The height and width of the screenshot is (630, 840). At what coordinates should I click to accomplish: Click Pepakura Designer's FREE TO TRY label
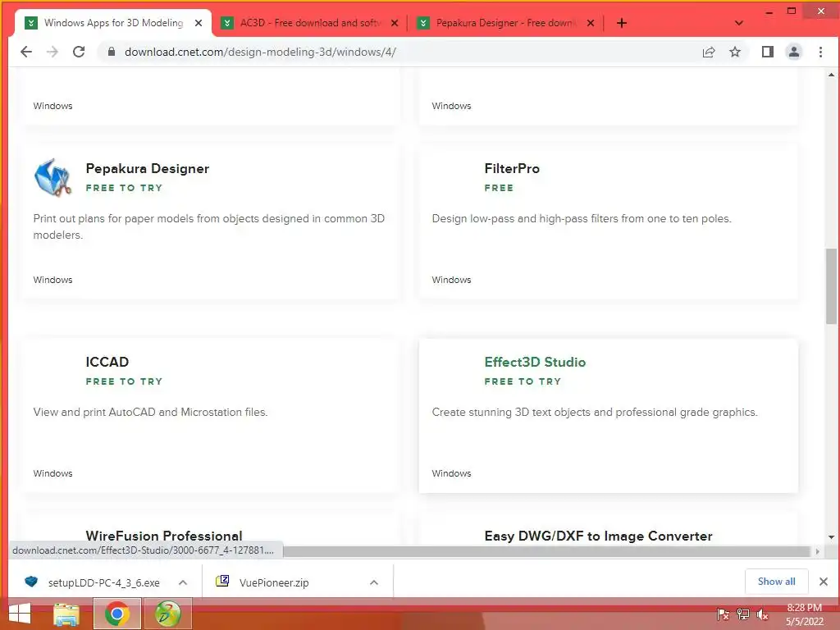coord(124,188)
